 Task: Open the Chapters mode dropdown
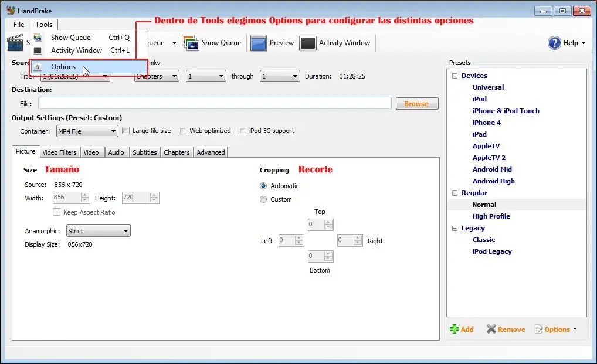157,76
